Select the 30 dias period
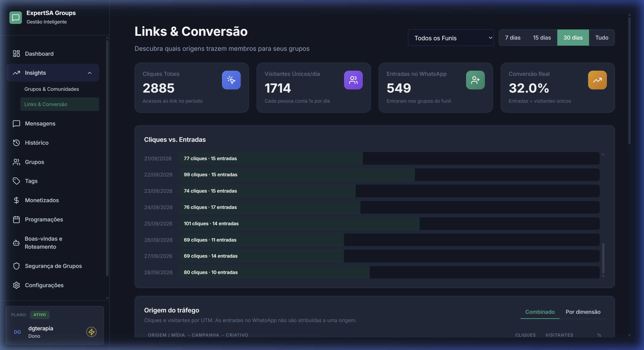 click(x=573, y=38)
